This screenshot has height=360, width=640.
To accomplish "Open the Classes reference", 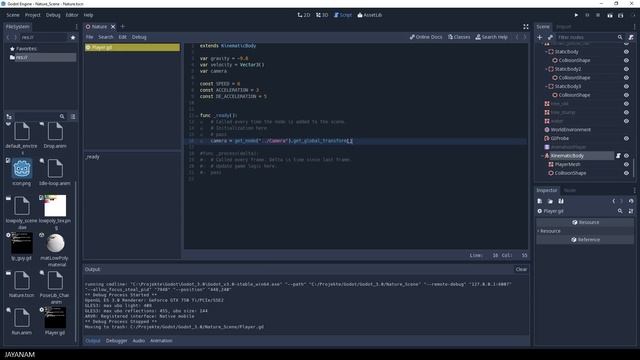I will [x=459, y=37].
